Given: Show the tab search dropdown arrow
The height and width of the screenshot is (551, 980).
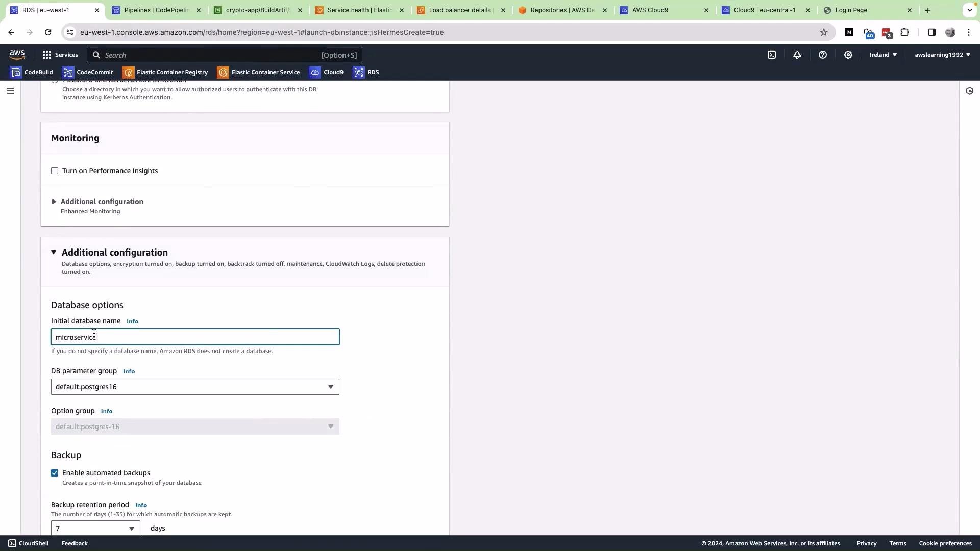Looking at the screenshot, I should tap(970, 10).
